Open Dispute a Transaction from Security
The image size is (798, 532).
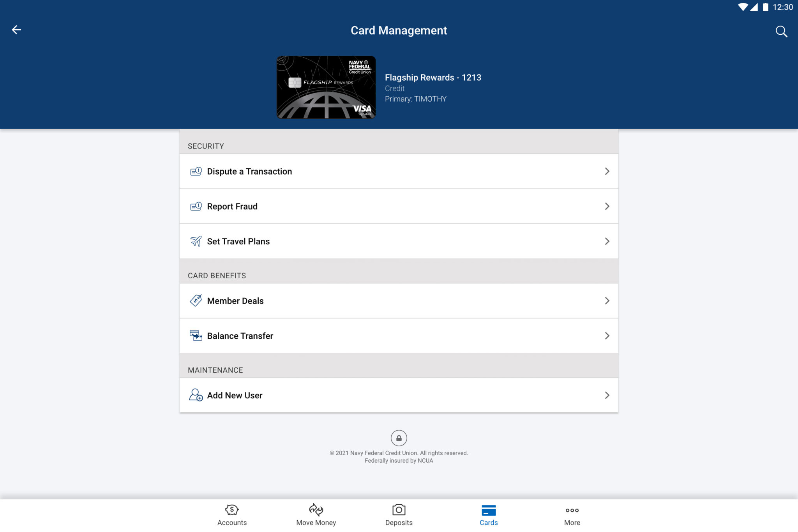pos(250,171)
